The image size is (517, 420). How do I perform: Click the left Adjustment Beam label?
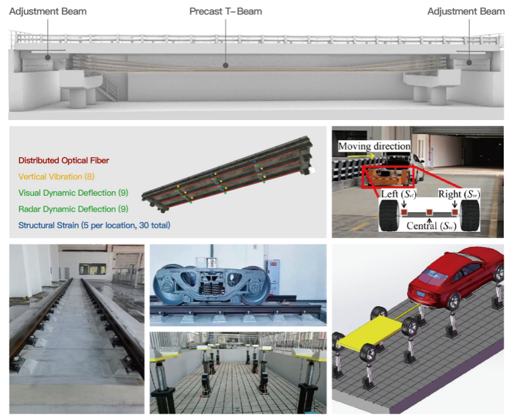point(48,11)
